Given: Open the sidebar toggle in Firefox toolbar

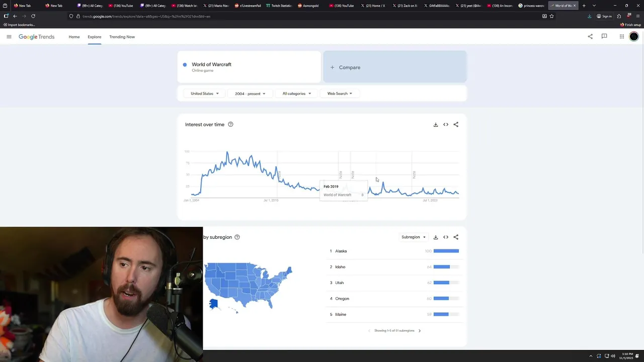Looking at the screenshot, I should click(6, 16).
